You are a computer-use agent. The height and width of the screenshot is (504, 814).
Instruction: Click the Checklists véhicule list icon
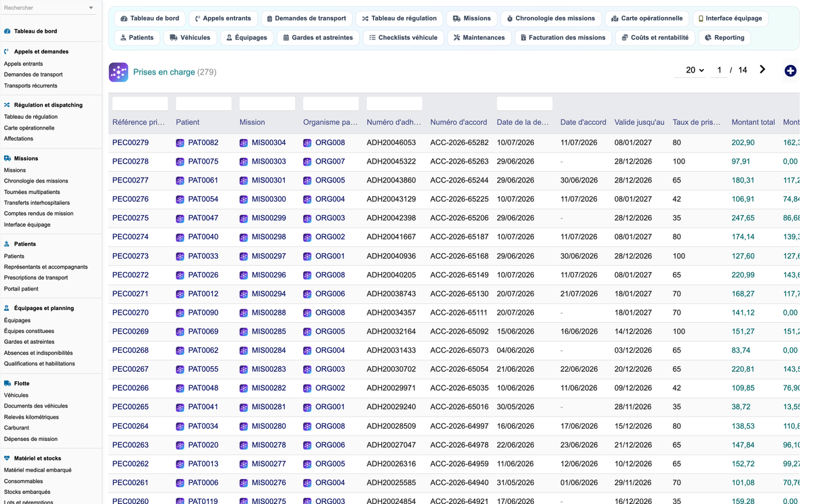372,37
